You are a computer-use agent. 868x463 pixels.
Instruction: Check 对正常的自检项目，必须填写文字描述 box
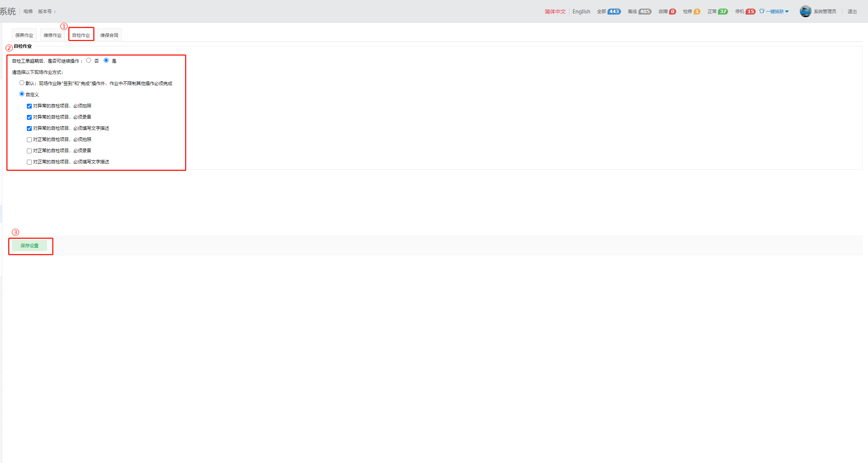pyautogui.click(x=29, y=162)
